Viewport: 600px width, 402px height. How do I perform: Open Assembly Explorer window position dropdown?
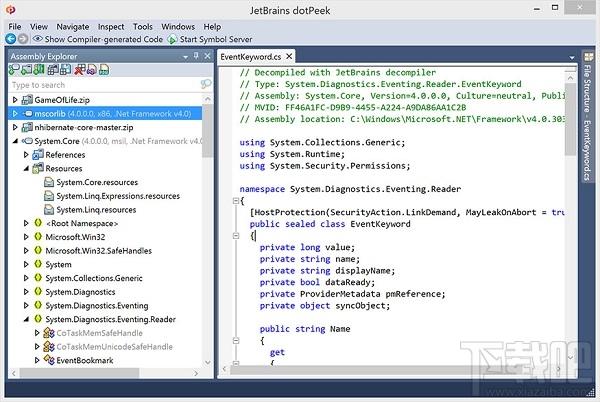click(186, 57)
